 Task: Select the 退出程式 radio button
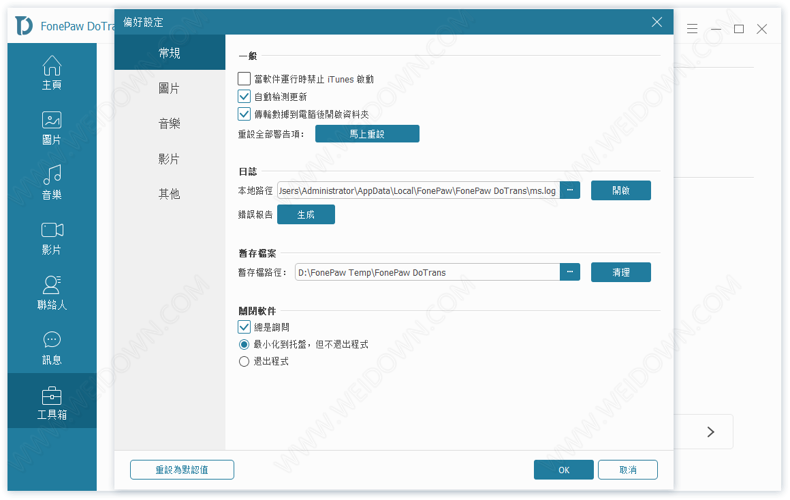tap(244, 361)
